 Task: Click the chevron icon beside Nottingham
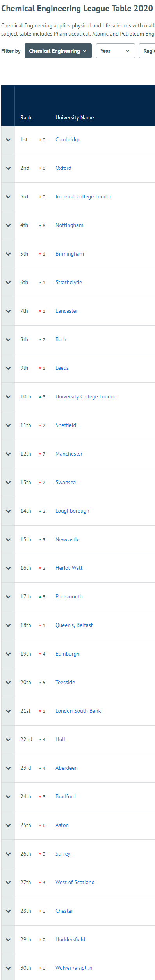pos(8,225)
